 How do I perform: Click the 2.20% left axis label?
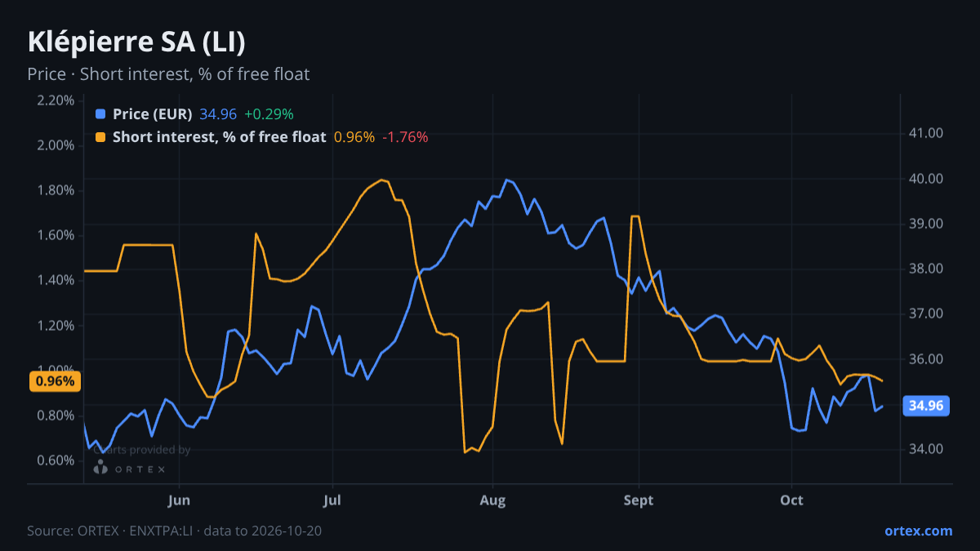coord(56,100)
